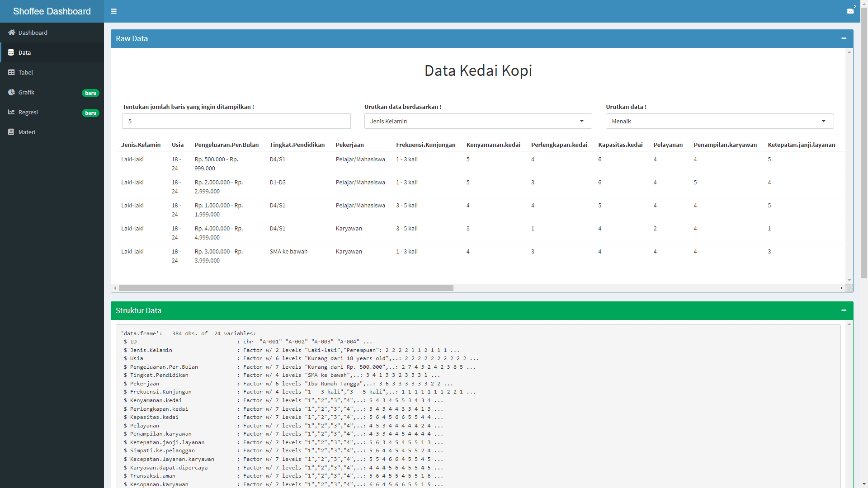This screenshot has width=868, height=488.
Task: Click the Grafik pie chart icon
Action: (x=11, y=92)
